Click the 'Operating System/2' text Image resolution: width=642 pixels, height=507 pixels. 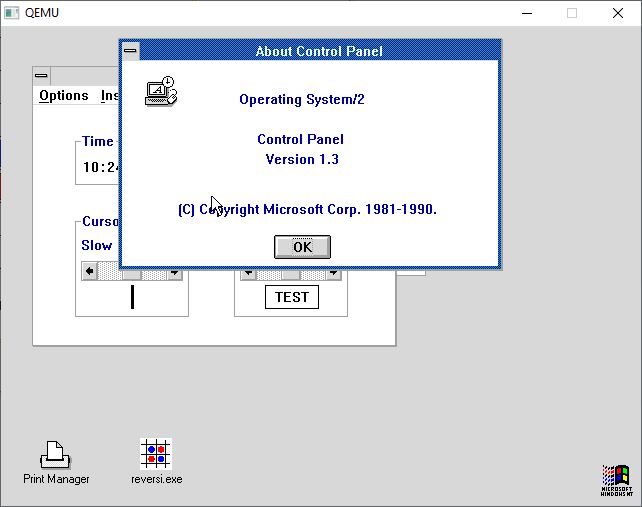point(302,100)
